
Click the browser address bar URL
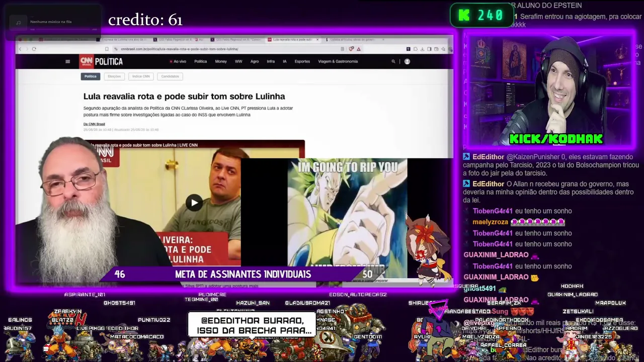[180, 49]
